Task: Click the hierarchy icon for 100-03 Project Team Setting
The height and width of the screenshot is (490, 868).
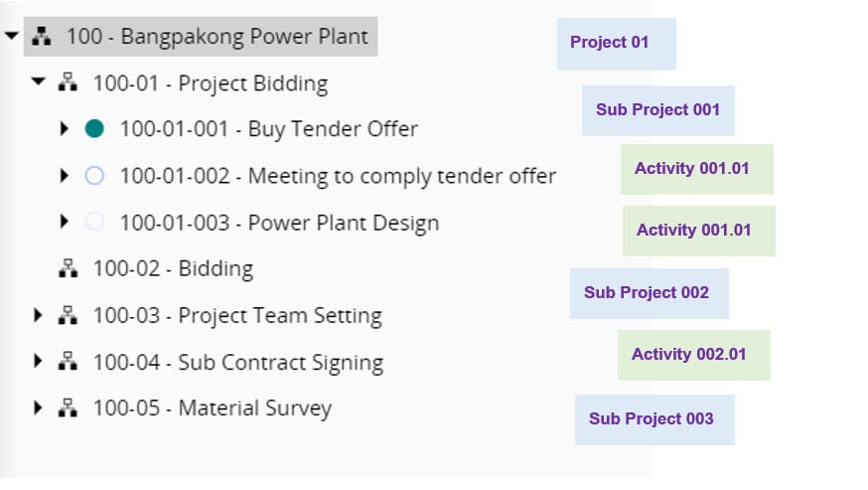Action: click(x=69, y=315)
